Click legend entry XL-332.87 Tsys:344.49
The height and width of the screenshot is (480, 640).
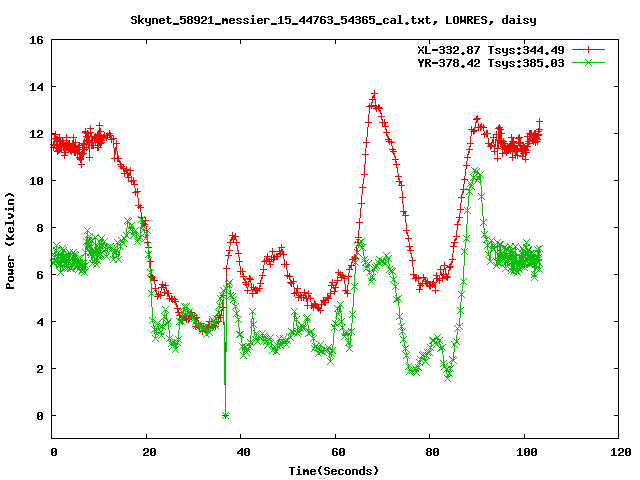pos(491,50)
